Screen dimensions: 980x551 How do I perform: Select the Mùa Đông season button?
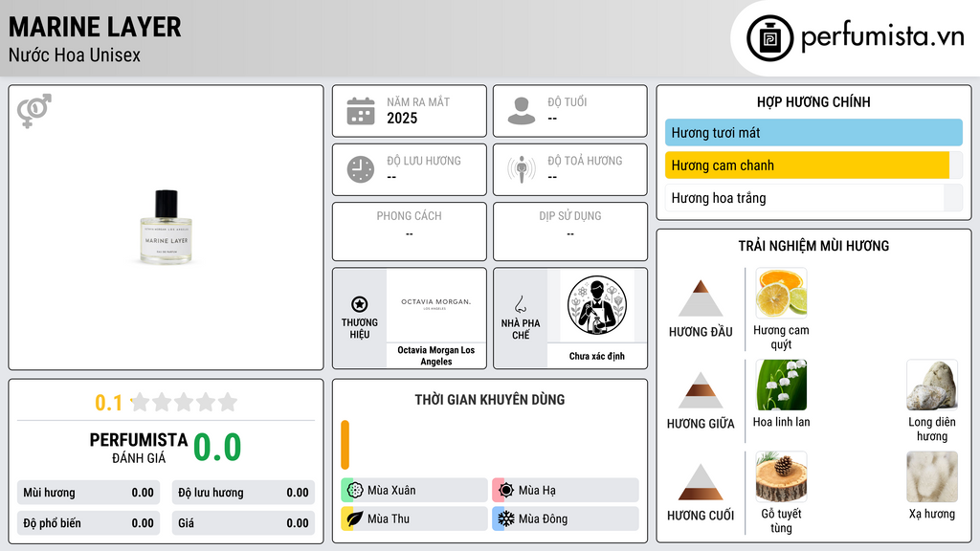566,518
